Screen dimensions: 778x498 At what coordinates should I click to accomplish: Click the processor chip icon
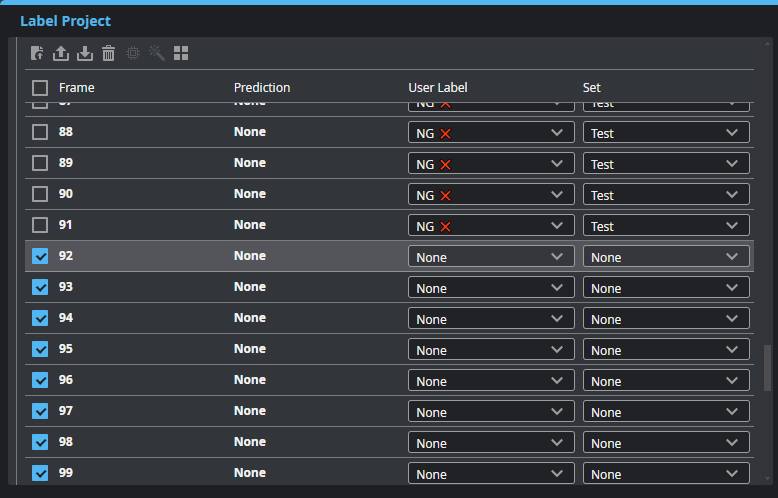point(133,53)
